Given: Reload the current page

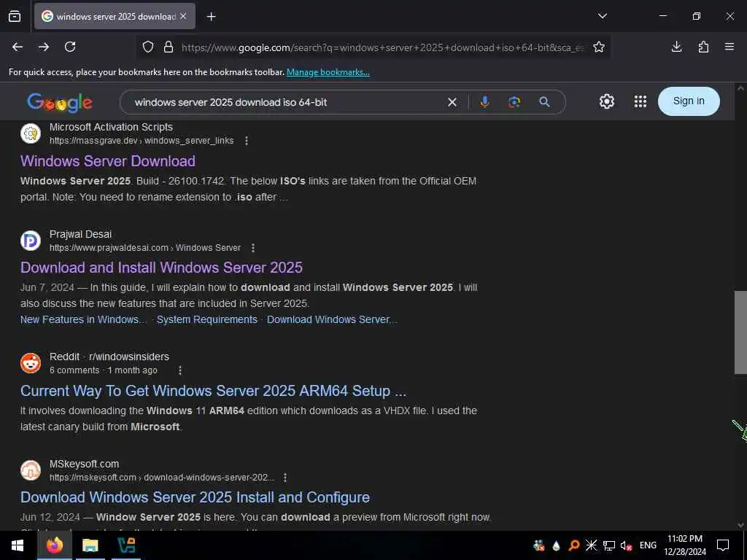Looking at the screenshot, I should (70, 47).
